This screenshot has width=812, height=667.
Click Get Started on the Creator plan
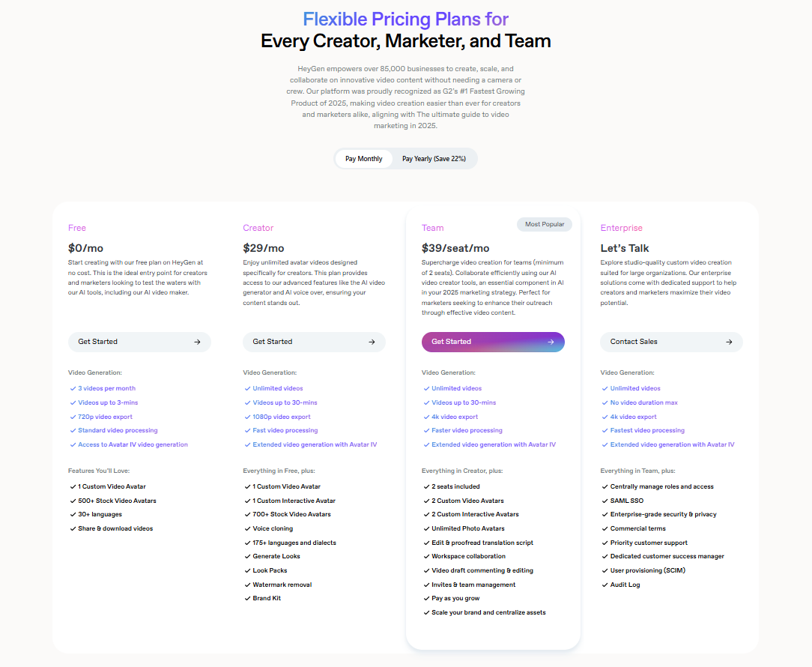coord(314,342)
